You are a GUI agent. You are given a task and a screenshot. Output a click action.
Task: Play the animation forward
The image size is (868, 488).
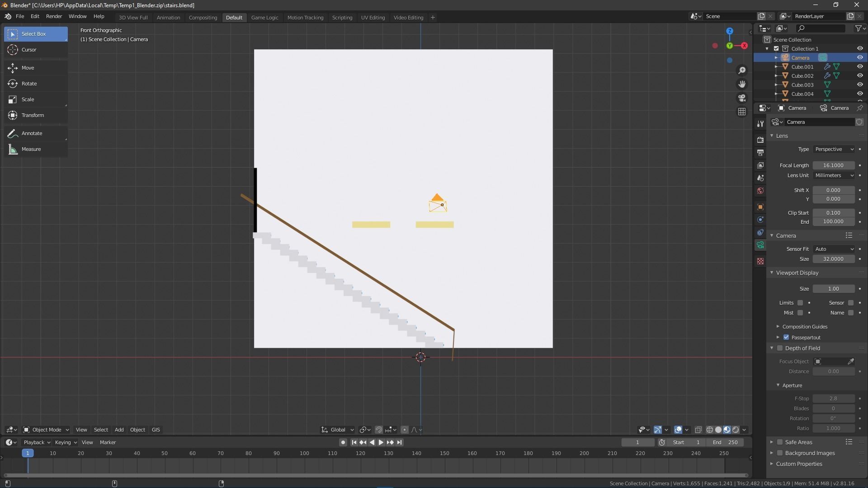(381, 442)
